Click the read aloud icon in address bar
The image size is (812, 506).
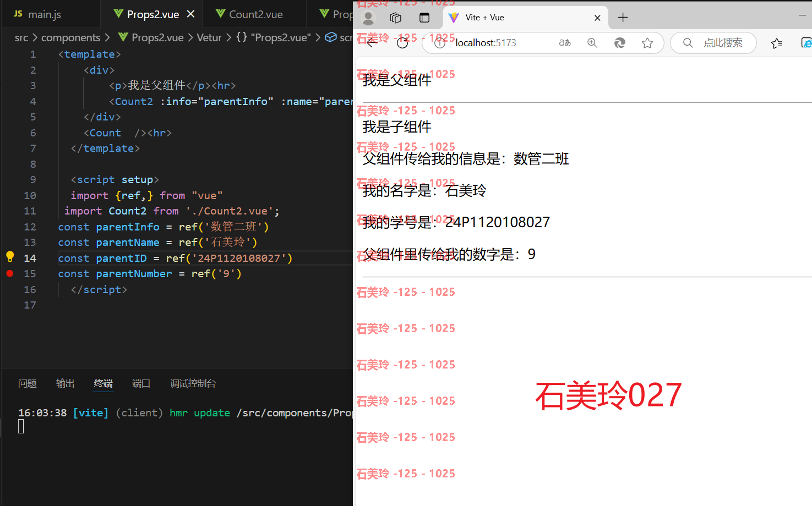565,43
